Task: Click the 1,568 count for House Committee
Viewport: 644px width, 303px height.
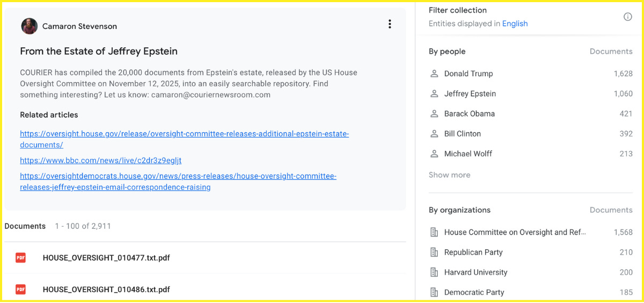Action: click(623, 232)
